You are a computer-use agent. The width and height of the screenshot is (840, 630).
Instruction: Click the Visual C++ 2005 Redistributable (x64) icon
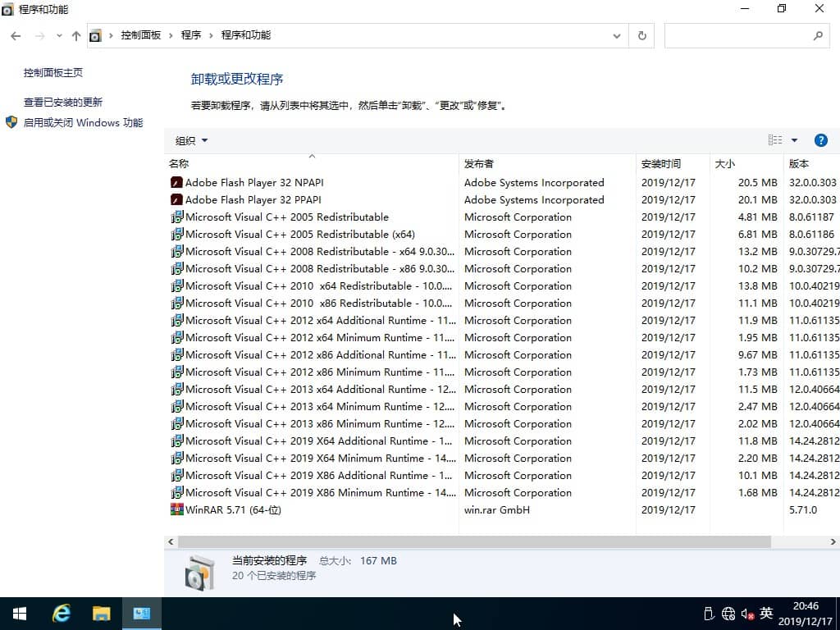coord(176,234)
